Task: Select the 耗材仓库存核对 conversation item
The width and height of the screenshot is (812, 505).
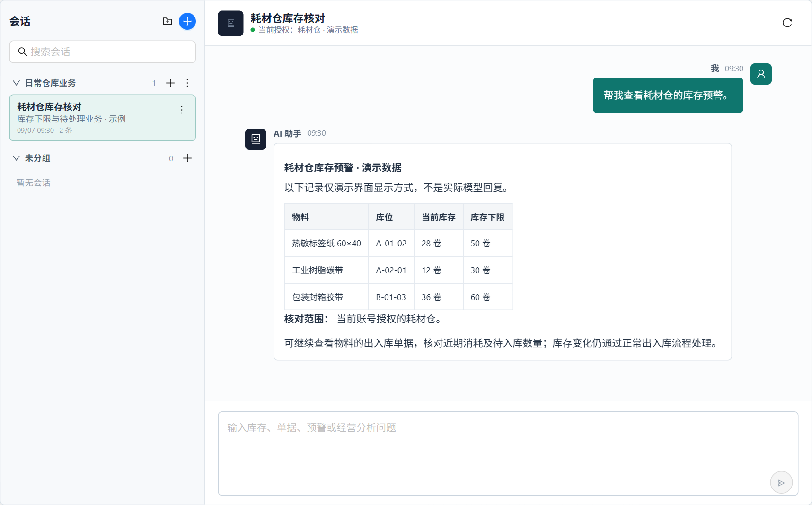Action: (x=103, y=118)
